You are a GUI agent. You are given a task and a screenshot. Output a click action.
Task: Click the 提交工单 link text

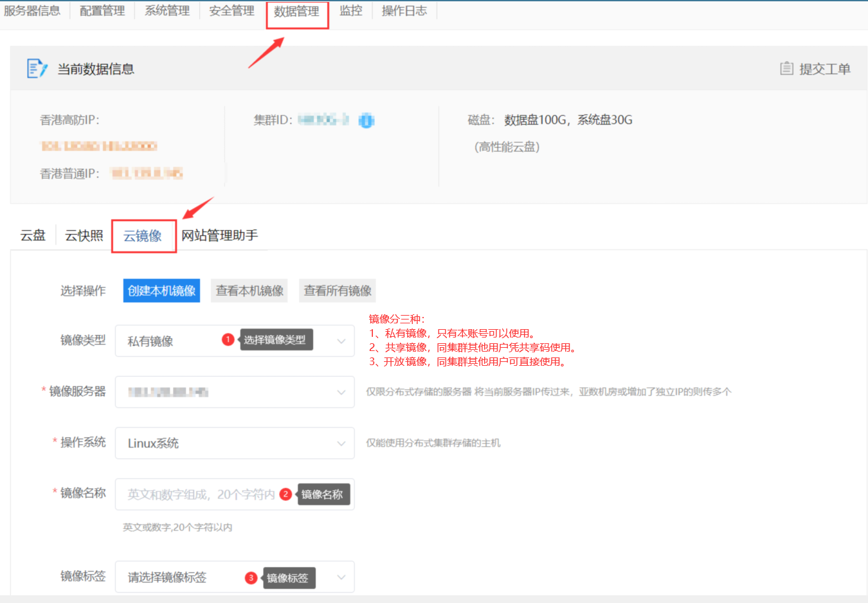coord(824,69)
